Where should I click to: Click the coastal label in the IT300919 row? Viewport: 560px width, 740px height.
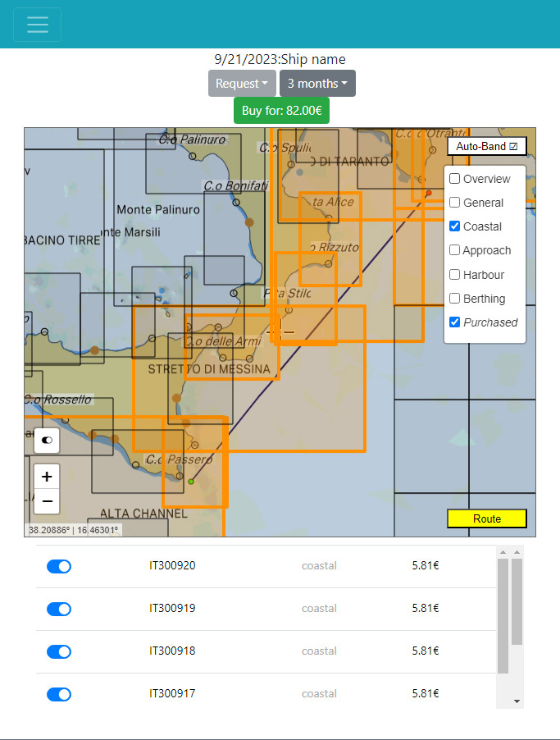click(x=320, y=609)
